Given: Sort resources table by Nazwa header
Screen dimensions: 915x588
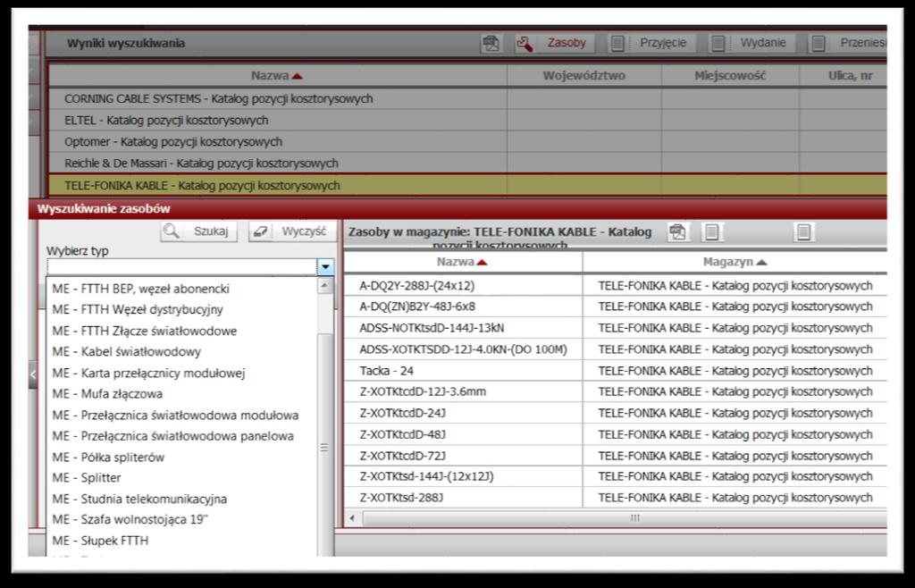Looking at the screenshot, I should (463, 263).
